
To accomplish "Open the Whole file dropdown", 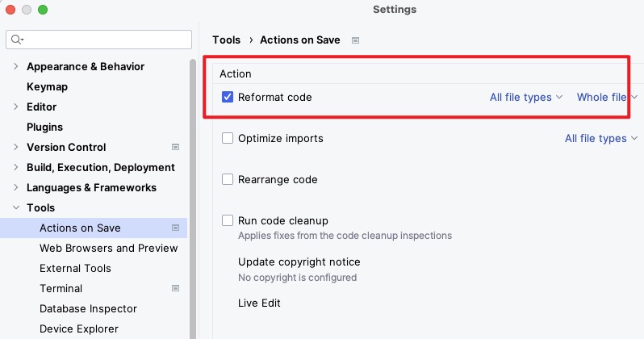I will point(607,98).
